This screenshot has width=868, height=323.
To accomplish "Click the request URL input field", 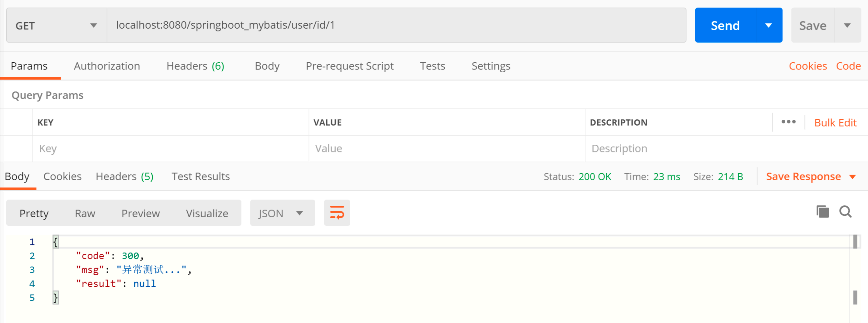I will pyautogui.click(x=396, y=26).
